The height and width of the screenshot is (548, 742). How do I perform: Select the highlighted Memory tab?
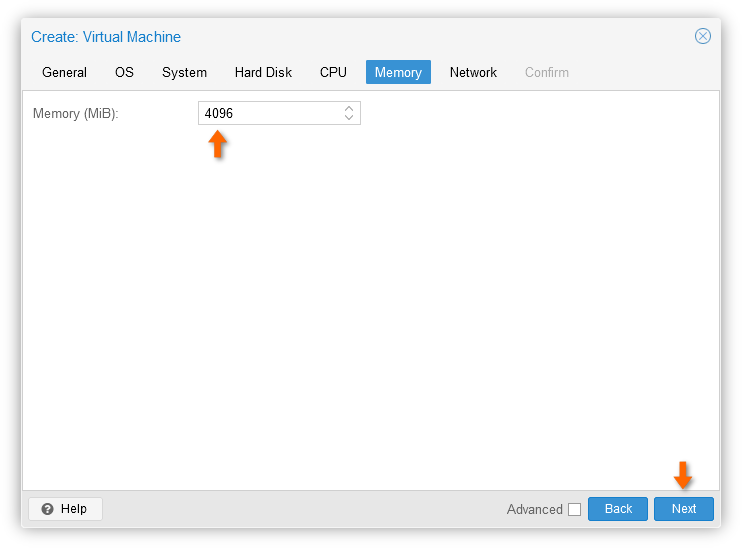click(398, 72)
